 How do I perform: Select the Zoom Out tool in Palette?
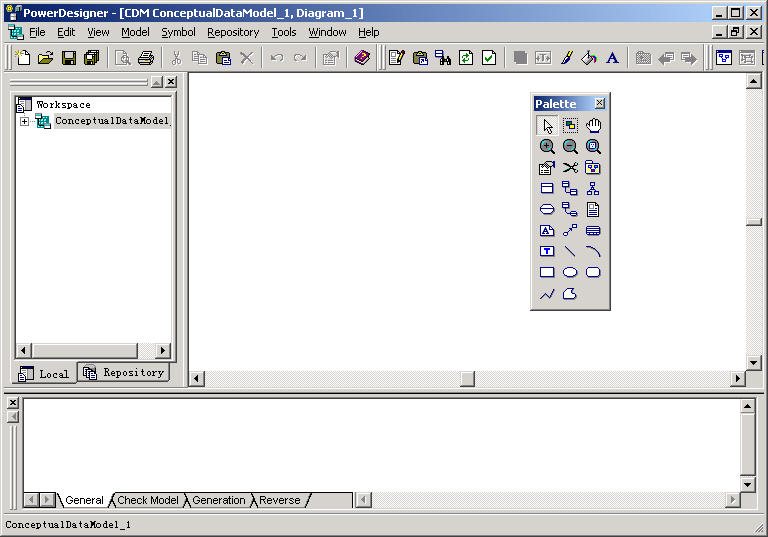click(570, 146)
